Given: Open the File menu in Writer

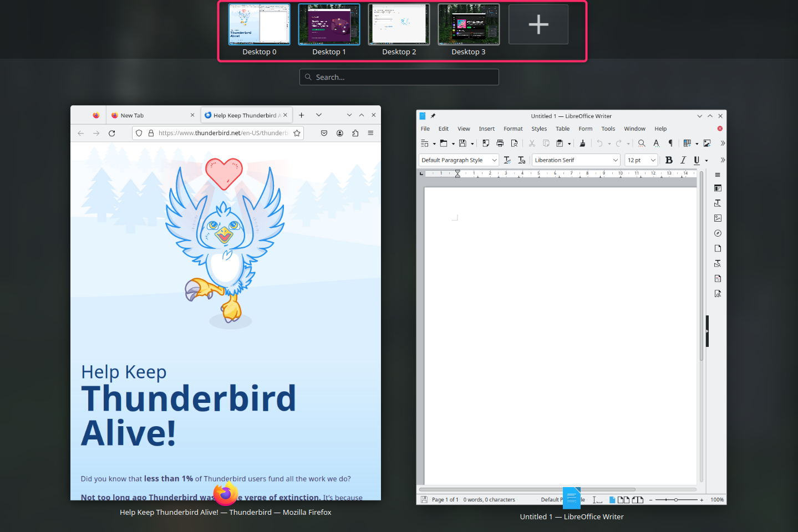Looking at the screenshot, I should [x=425, y=129].
